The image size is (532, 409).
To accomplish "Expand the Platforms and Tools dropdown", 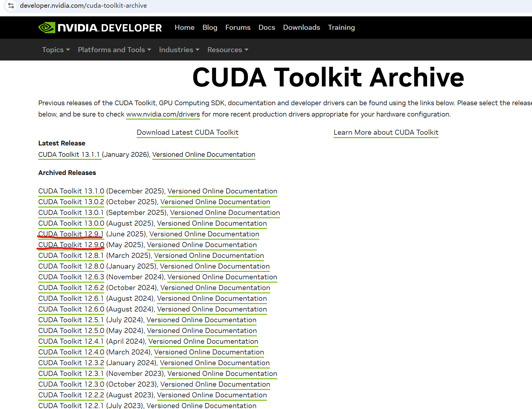I will point(115,50).
